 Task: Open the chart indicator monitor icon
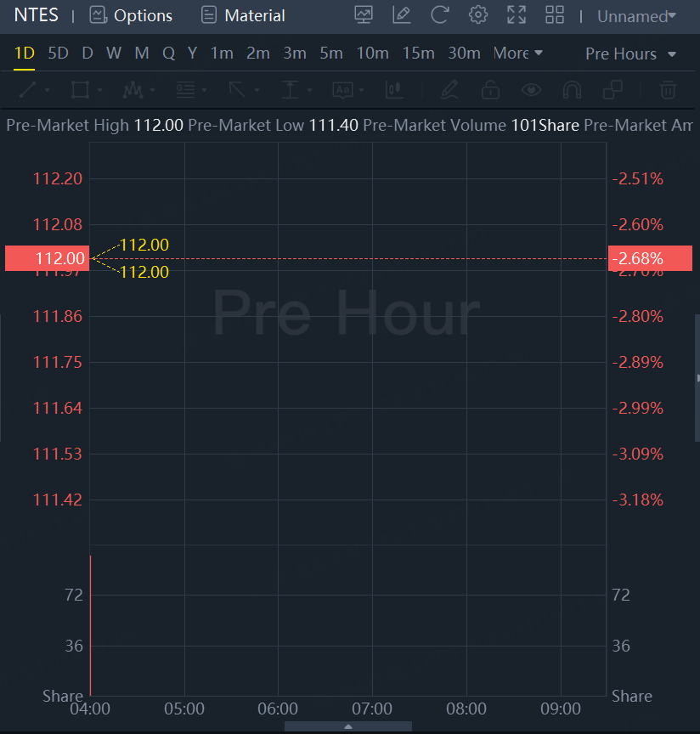tap(364, 15)
